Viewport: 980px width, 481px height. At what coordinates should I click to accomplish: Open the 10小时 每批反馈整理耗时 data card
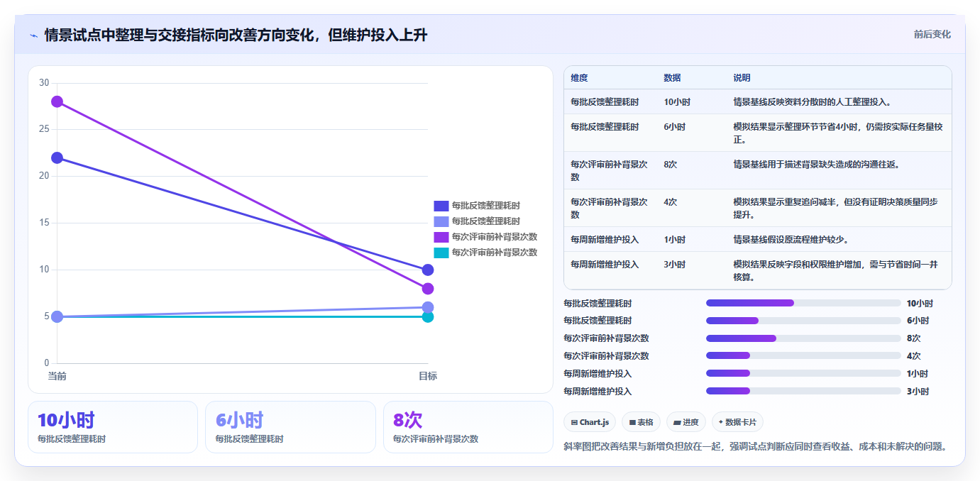[x=113, y=427]
